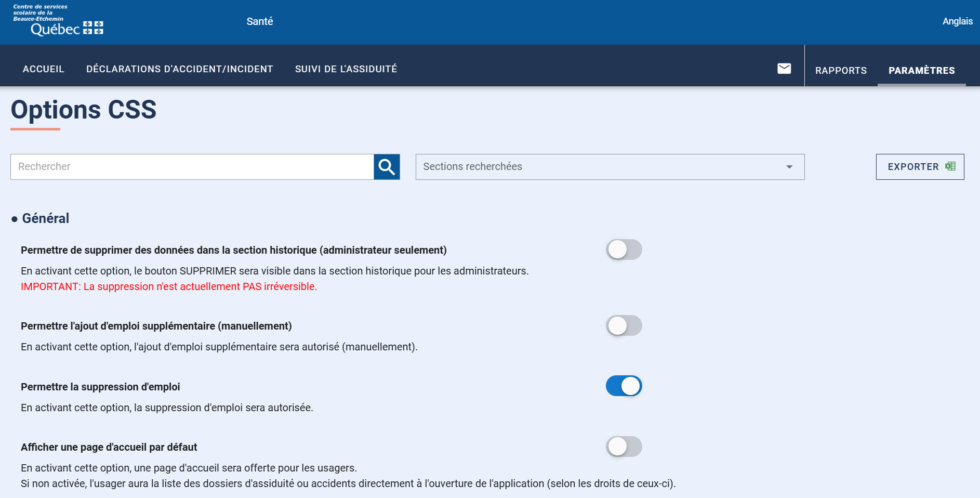This screenshot has width=980, height=498.
Task: Select the Paramètres tab
Action: click(922, 71)
